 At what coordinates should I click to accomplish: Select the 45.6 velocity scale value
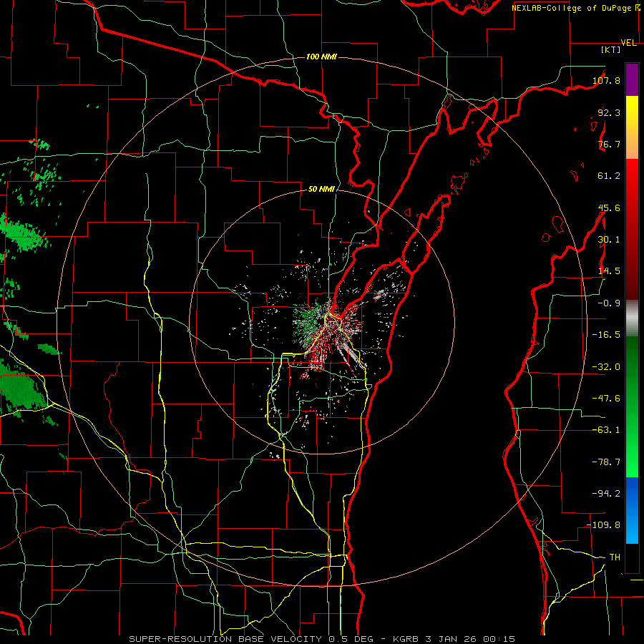pos(609,208)
